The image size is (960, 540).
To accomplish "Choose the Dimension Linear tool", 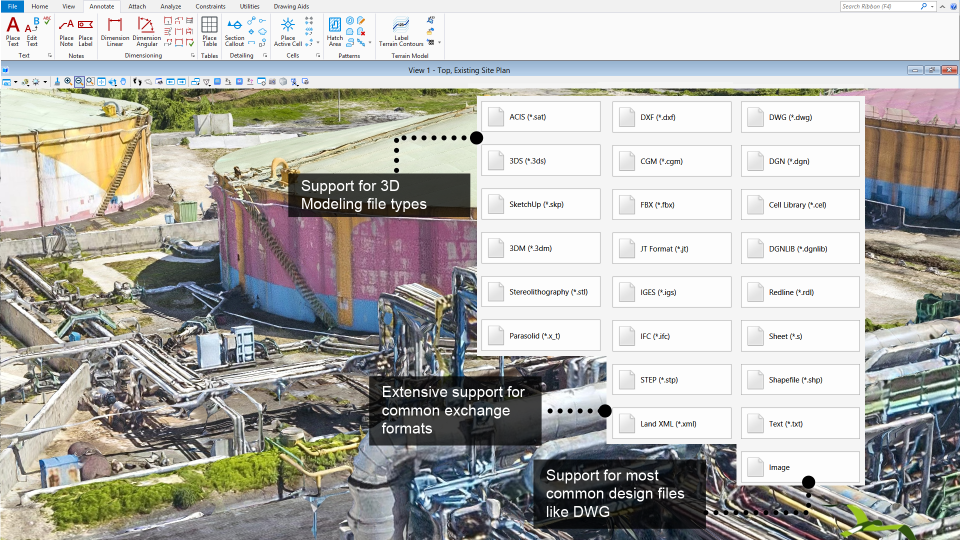I will click(115, 30).
